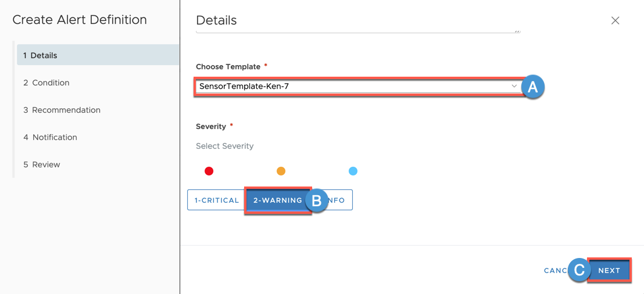Image resolution: width=644 pixels, height=294 pixels.
Task: Close the Create Alert Definition dialog
Action: pos(615,20)
